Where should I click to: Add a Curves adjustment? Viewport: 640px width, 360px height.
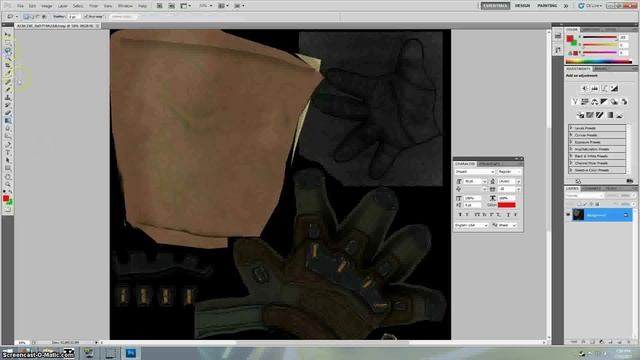(x=604, y=88)
